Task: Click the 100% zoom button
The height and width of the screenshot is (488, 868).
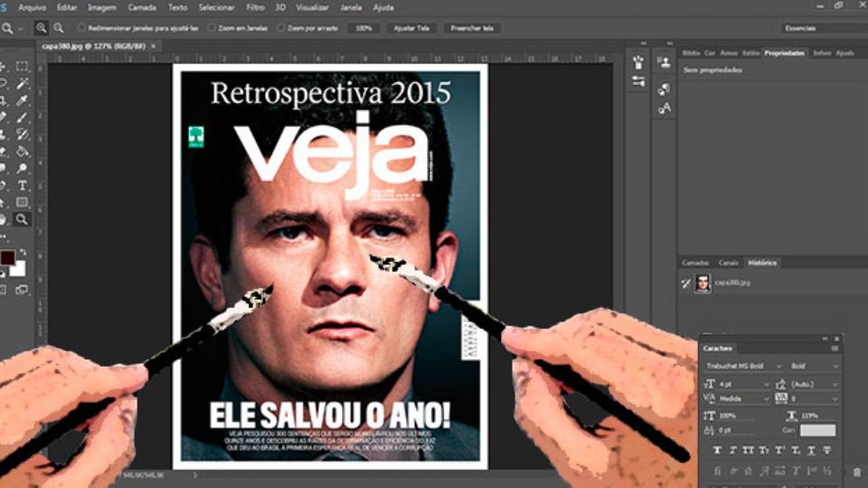Action: click(363, 28)
